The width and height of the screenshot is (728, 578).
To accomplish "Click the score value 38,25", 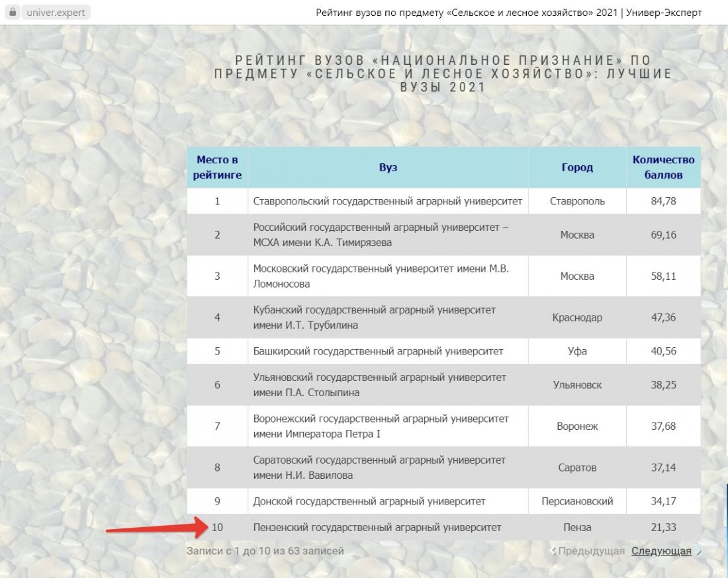I will (663, 385).
